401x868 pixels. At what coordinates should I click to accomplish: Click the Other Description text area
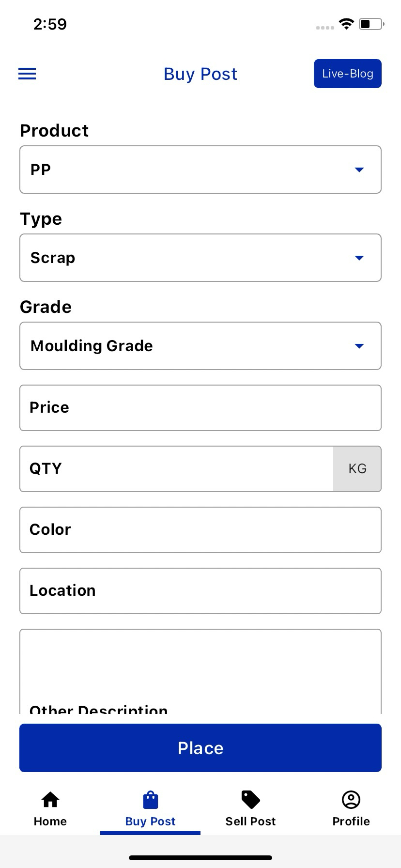pos(200,673)
